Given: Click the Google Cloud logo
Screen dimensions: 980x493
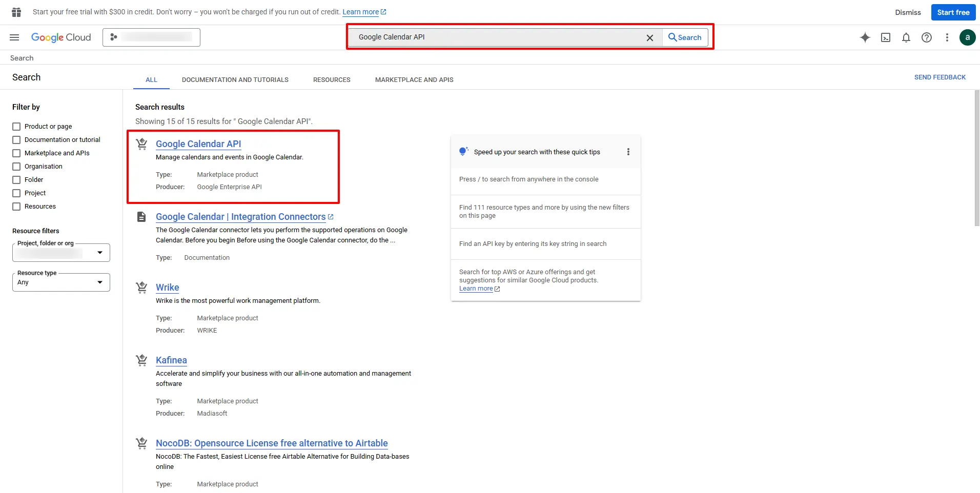Looking at the screenshot, I should (x=61, y=37).
